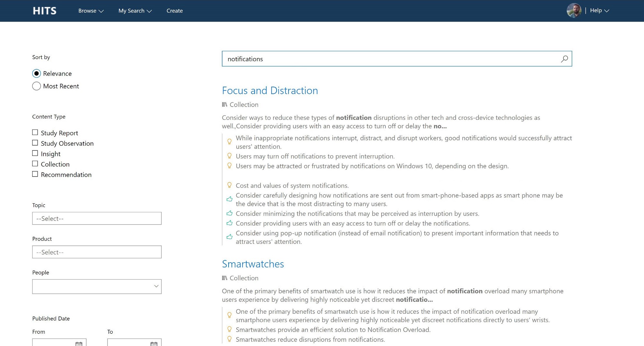Check the Recommendation content type
This screenshot has width=644, height=346.
coord(35,174)
